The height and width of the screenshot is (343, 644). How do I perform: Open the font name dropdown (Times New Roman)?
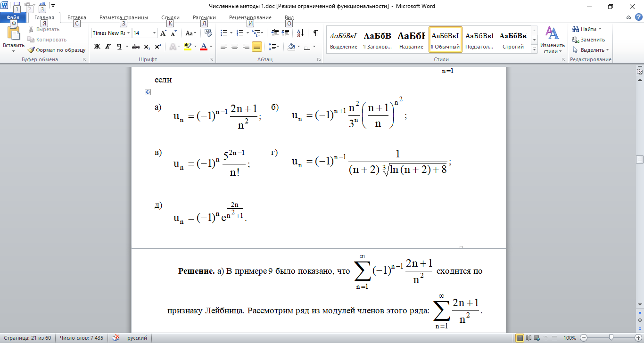click(x=128, y=33)
